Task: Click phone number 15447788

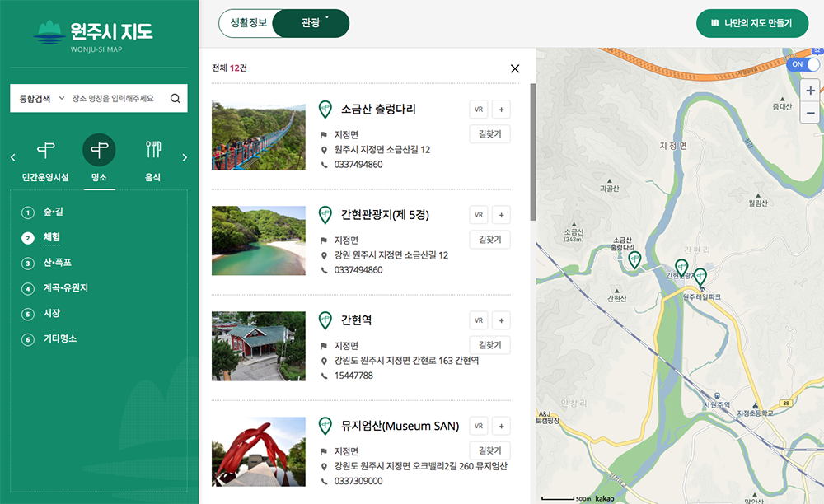Action: [353, 376]
